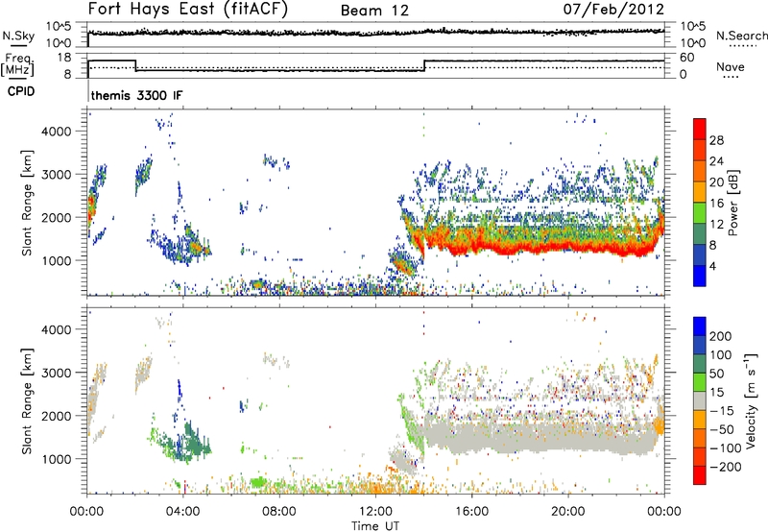Click the 2000 tick on velocity panel
Viewport: 768px width, 532px height.
click(57, 416)
